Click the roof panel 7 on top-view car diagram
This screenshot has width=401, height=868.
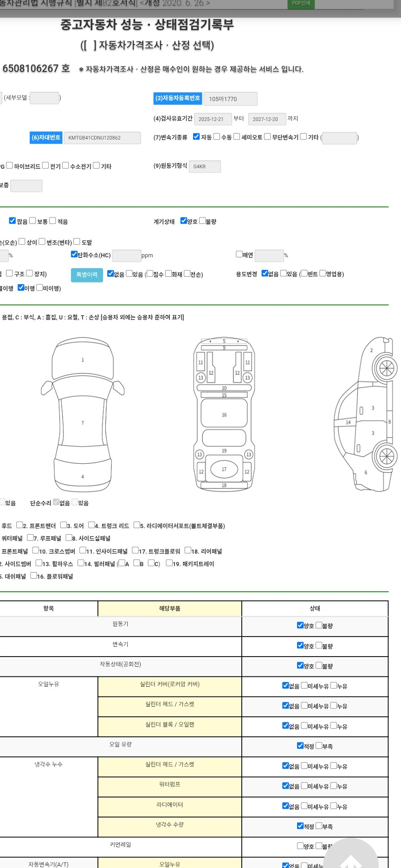coord(83,423)
